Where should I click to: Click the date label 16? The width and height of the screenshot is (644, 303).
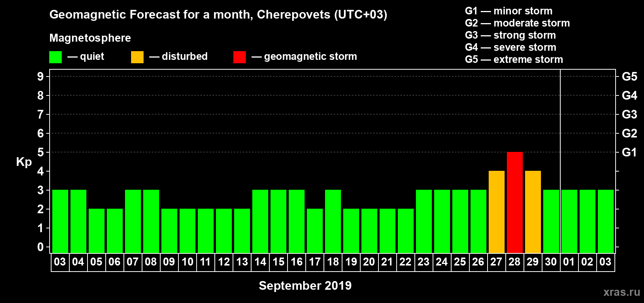[297, 262]
